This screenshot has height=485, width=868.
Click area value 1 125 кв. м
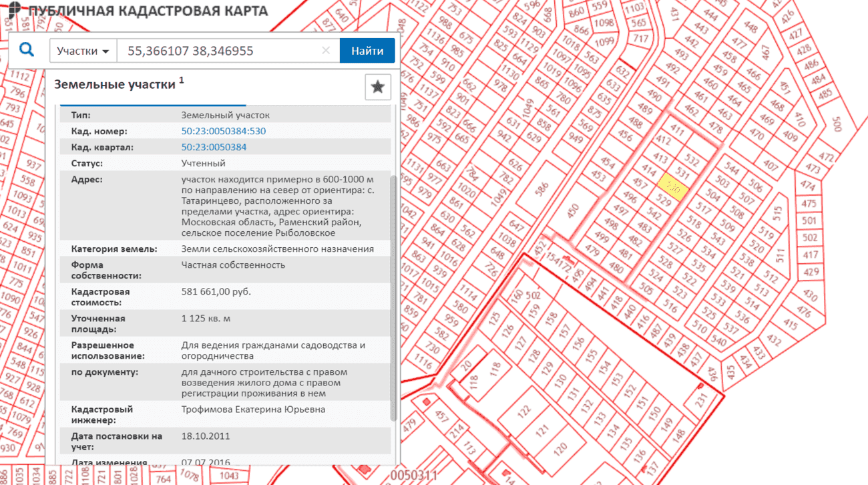point(206,319)
